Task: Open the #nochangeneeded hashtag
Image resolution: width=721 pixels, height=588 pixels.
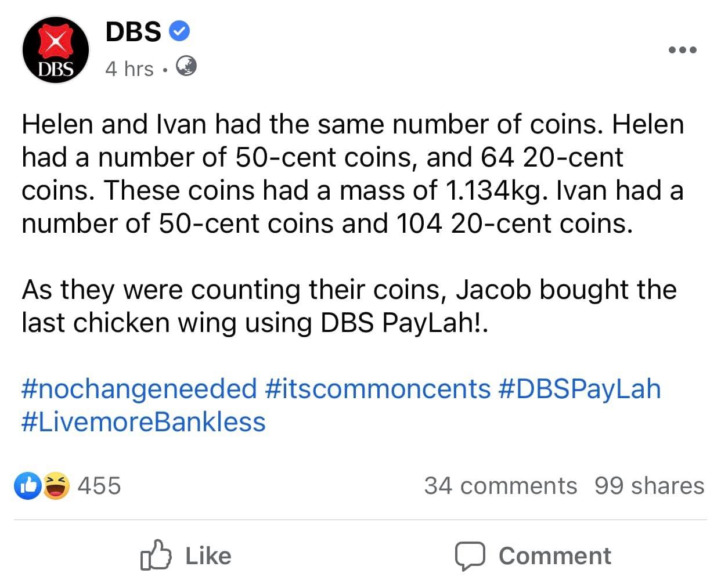Action: 139,388
